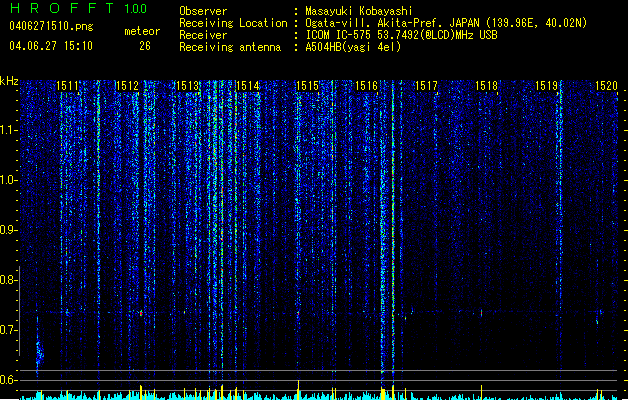
Task: Click the 1515 time marker
Action: click(307, 86)
